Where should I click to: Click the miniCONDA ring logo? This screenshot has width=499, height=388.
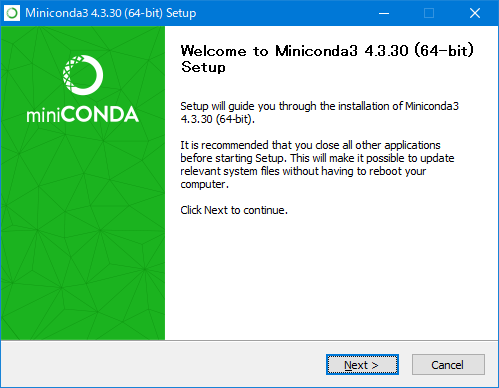tap(83, 75)
